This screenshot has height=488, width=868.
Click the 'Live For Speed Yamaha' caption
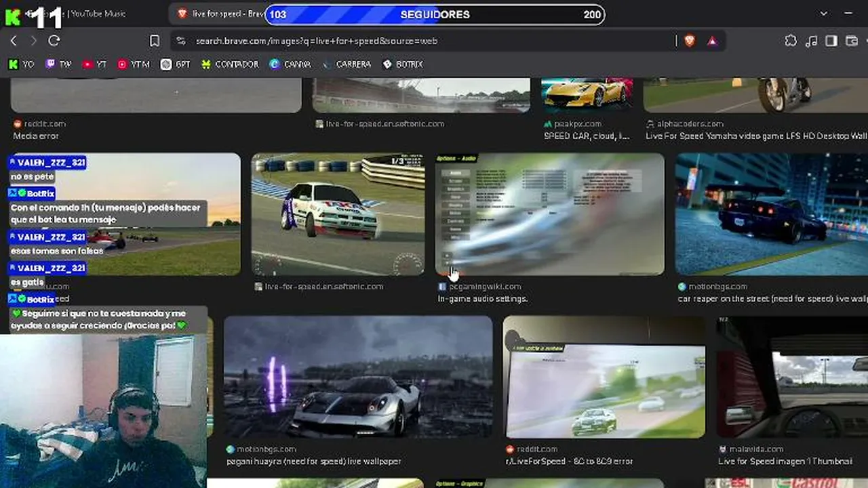(x=757, y=136)
